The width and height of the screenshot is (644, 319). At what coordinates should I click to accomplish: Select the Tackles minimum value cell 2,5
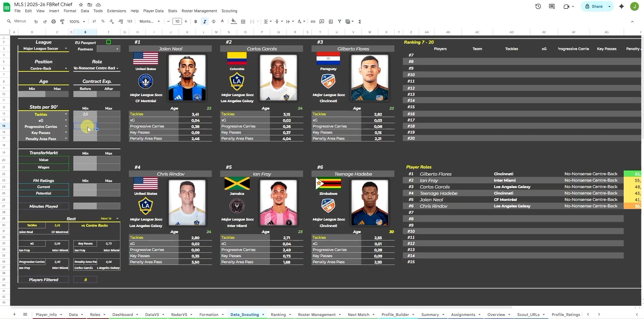click(85, 114)
